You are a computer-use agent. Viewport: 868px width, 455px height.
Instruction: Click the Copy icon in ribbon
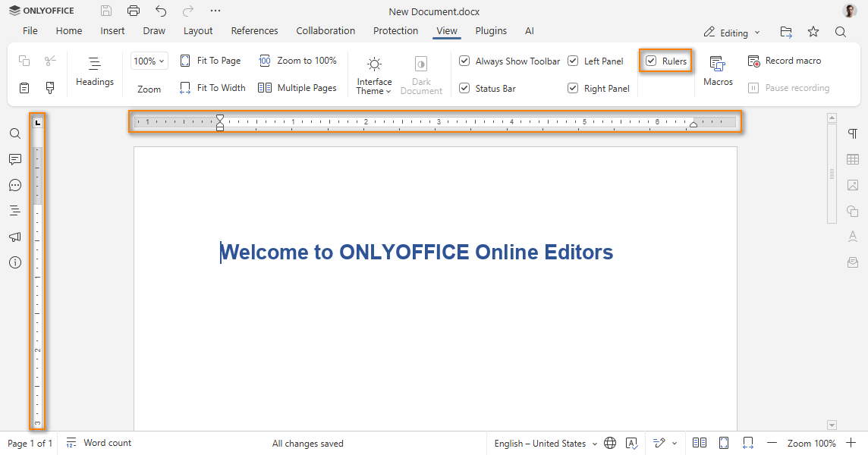[x=24, y=61]
